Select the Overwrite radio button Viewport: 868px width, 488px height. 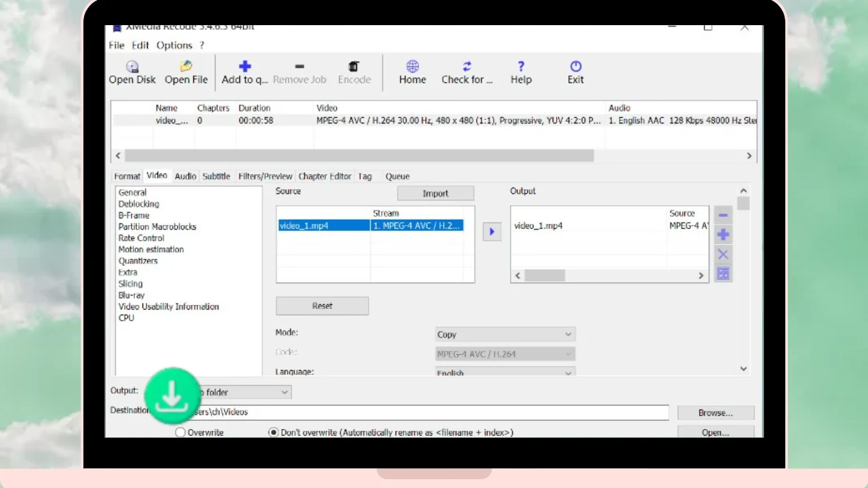coord(180,432)
